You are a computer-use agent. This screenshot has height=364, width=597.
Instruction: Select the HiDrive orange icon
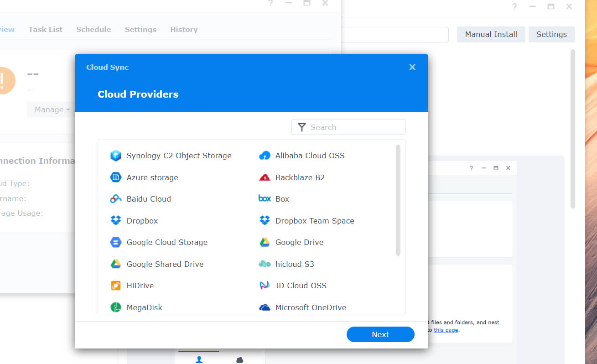116,286
